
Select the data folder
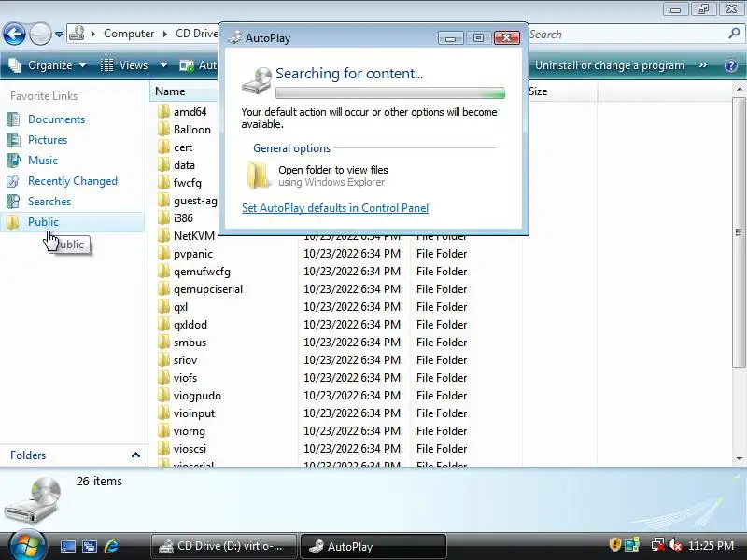click(x=184, y=165)
